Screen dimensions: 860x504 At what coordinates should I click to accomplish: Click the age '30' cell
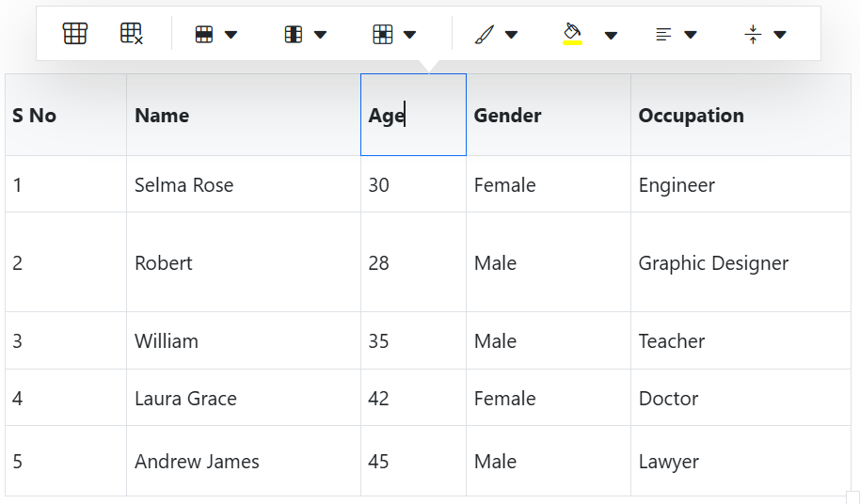pyautogui.click(x=414, y=184)
